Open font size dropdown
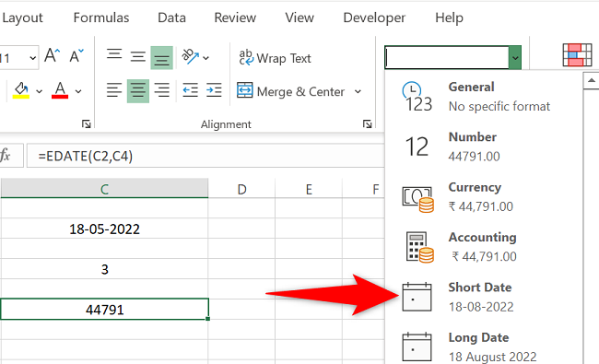 [x=33, y=58]
